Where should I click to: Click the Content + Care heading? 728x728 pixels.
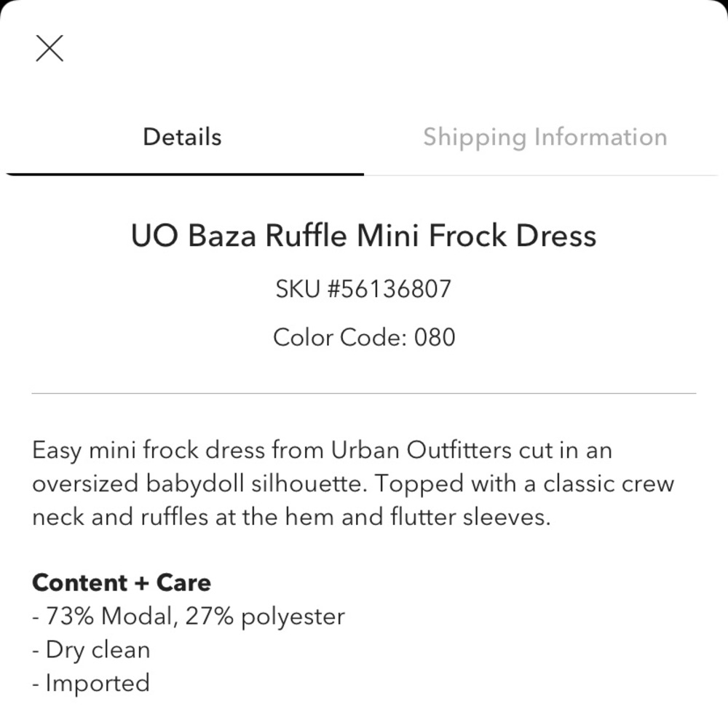tap(121, 582)
